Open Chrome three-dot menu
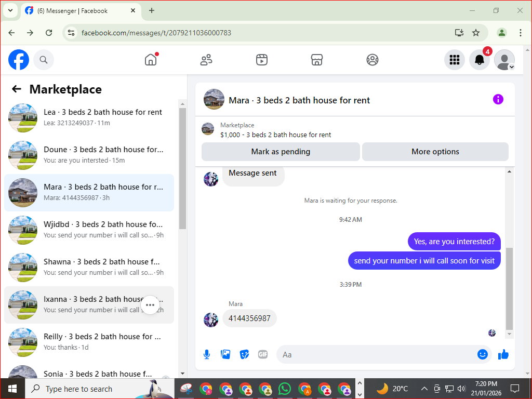This screenshot has width=532, height=399. pos(521,33)
